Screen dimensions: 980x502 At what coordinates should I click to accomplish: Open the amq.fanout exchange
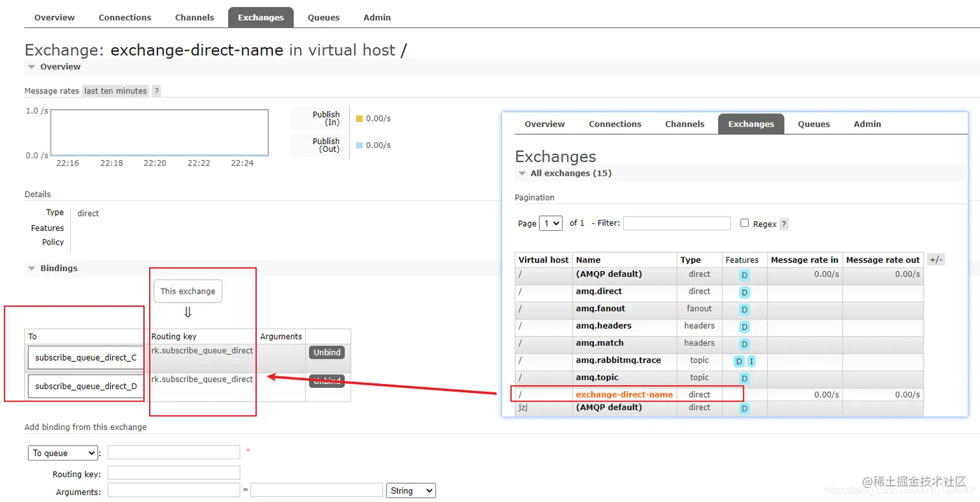pos(600,309)
